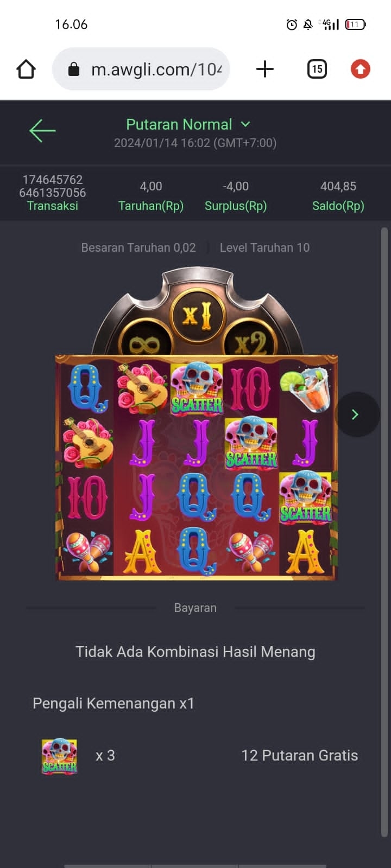Tap the red upload arrow icon
Screen dimensions: 391x868
coord(361,69)
